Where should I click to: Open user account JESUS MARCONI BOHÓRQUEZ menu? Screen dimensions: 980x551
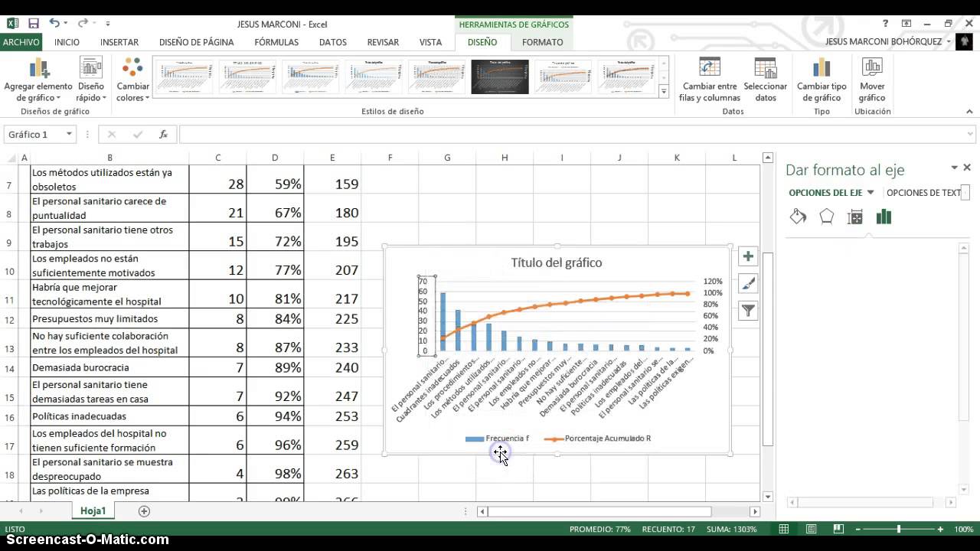tap(888, 42)
